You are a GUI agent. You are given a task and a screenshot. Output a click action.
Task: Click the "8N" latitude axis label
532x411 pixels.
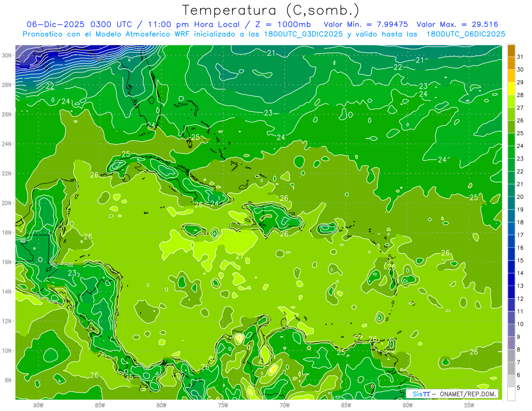click(x=9, y=380)
